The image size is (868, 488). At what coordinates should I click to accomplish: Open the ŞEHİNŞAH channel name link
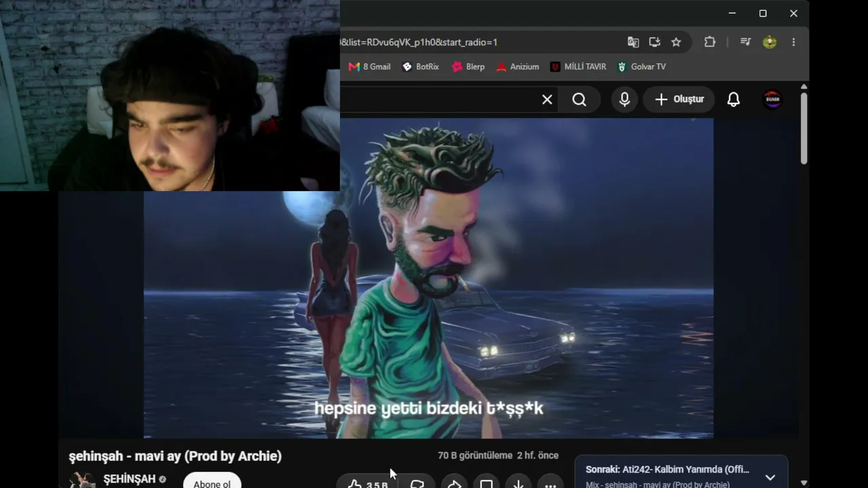(130, 479)
